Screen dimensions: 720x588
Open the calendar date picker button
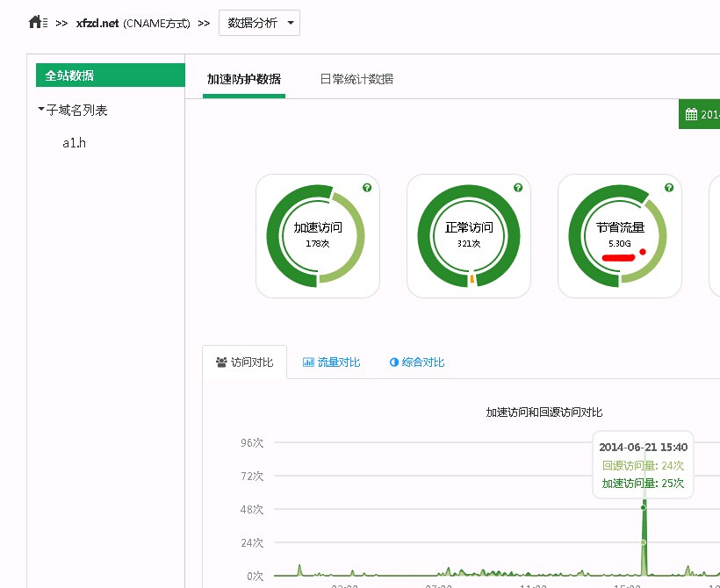699,114
